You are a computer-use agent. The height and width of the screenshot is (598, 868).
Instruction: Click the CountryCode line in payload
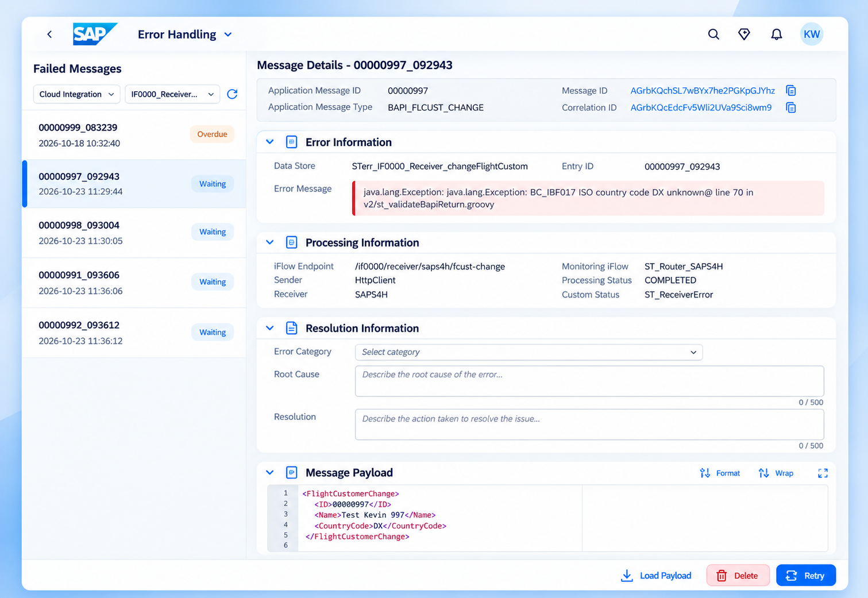380,526
